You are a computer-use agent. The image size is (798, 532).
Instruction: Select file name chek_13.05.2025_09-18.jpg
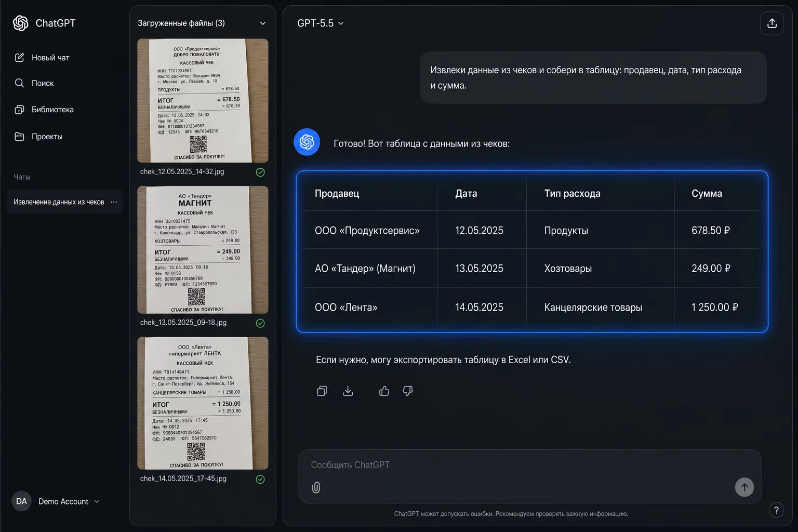point(183,322)
